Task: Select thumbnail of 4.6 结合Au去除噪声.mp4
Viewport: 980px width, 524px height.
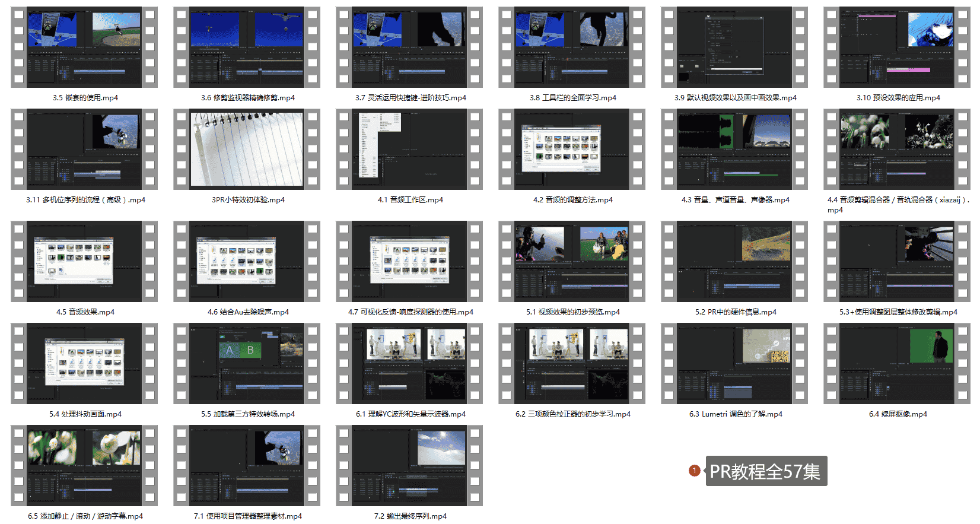Action: coord(247,262)
